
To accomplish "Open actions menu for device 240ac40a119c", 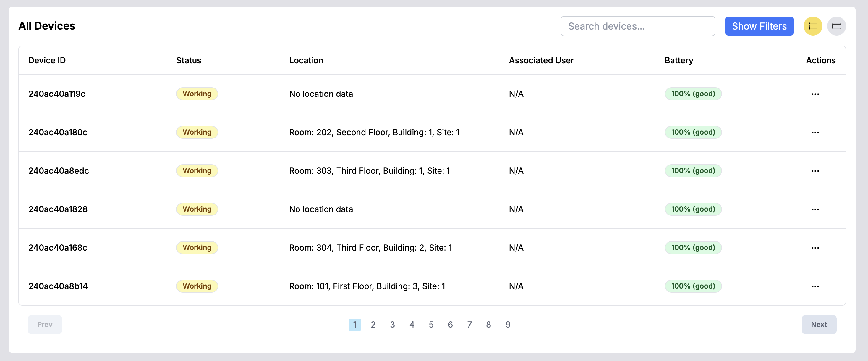I will coord(815,94).
